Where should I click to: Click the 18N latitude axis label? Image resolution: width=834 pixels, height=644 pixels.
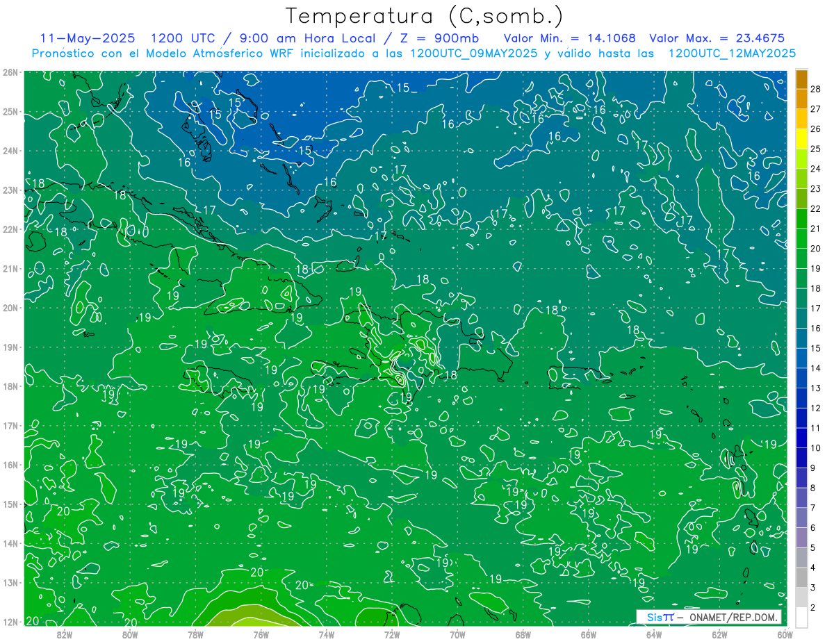[x=10, y=386]
